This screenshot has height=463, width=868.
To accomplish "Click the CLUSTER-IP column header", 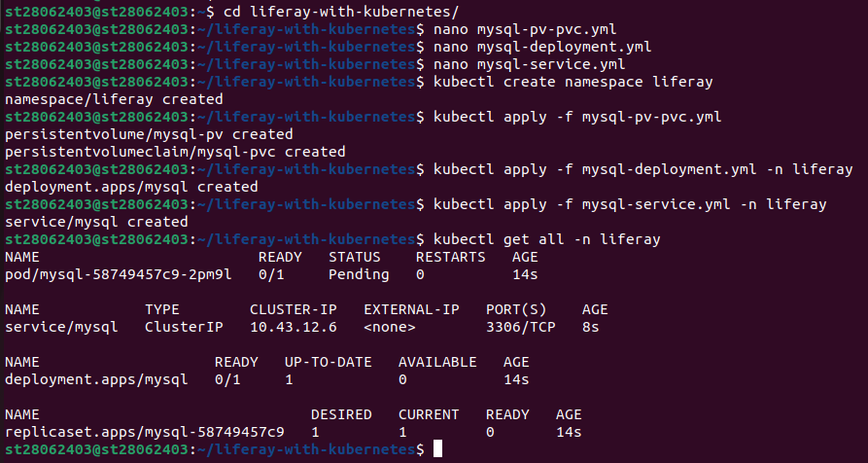I will click(293, 309).
